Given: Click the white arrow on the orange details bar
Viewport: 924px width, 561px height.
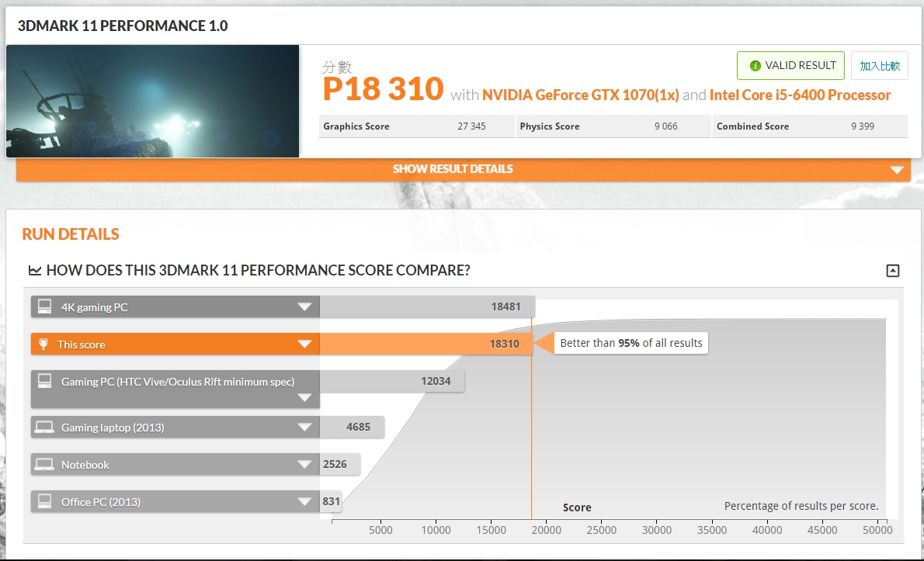Looking at the screenshot, I should 896,170.
